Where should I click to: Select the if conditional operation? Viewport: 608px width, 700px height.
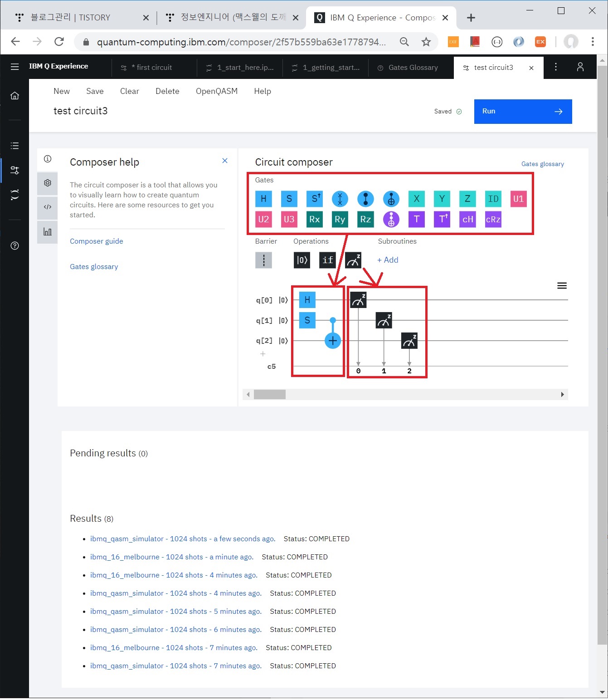327,260
